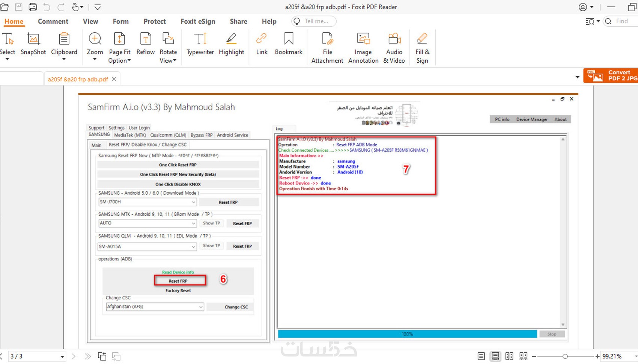Viewport: 638px width, 364px height.
Task: Click the advanced search icon beside Find
Action: (590, 21)
